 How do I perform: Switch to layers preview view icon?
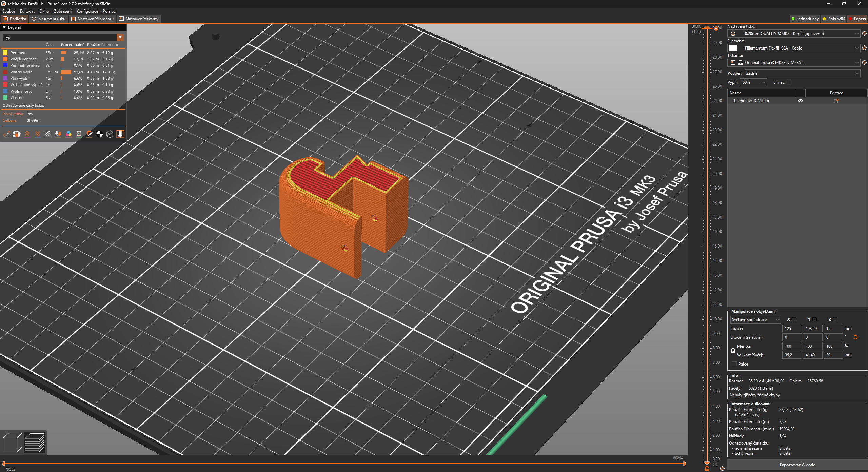tap(35, 442)
